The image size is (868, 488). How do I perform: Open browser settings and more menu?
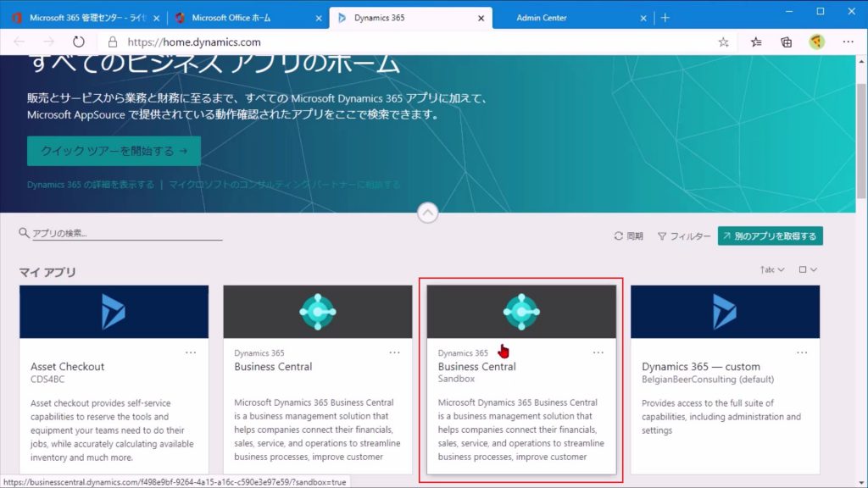coord(848,42)
